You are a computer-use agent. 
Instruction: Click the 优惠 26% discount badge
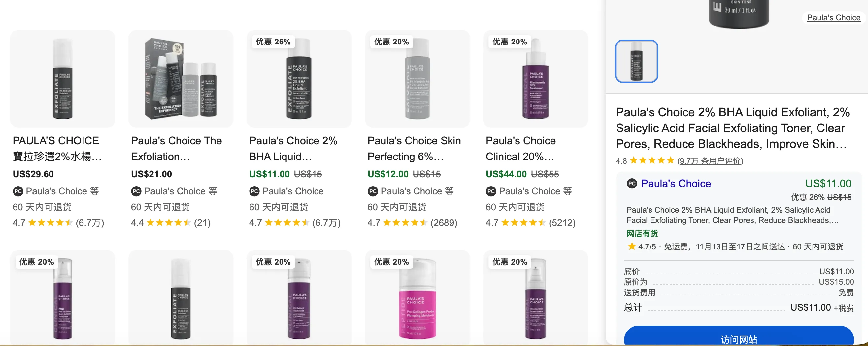point(273,42)
